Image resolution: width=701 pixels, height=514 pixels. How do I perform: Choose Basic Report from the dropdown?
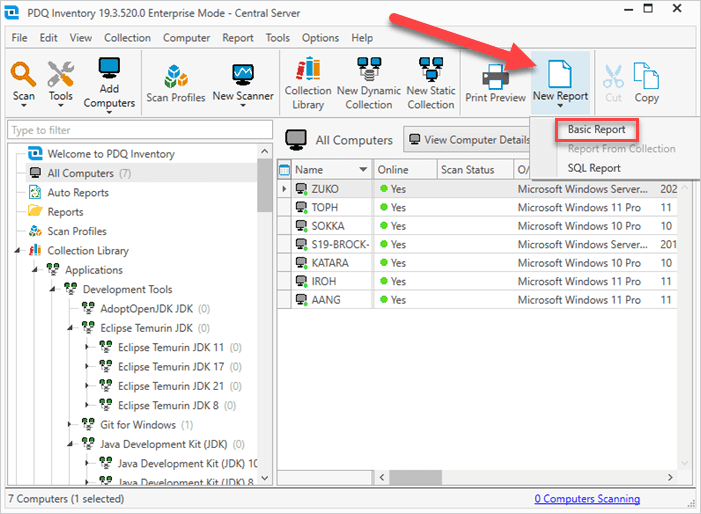596,130
